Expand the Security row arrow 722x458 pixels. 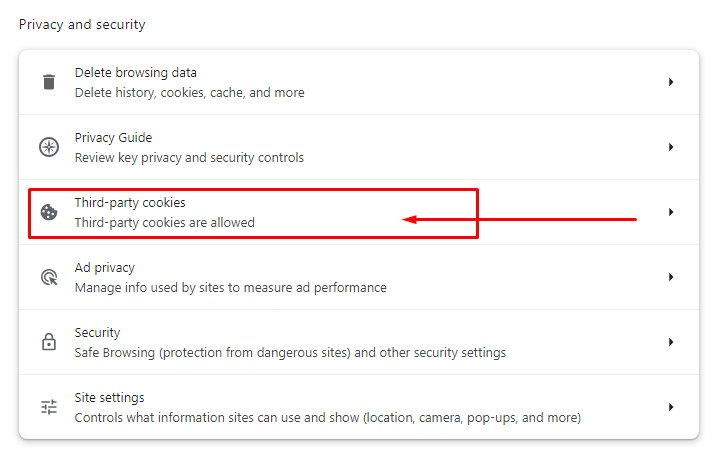[671, 342]
